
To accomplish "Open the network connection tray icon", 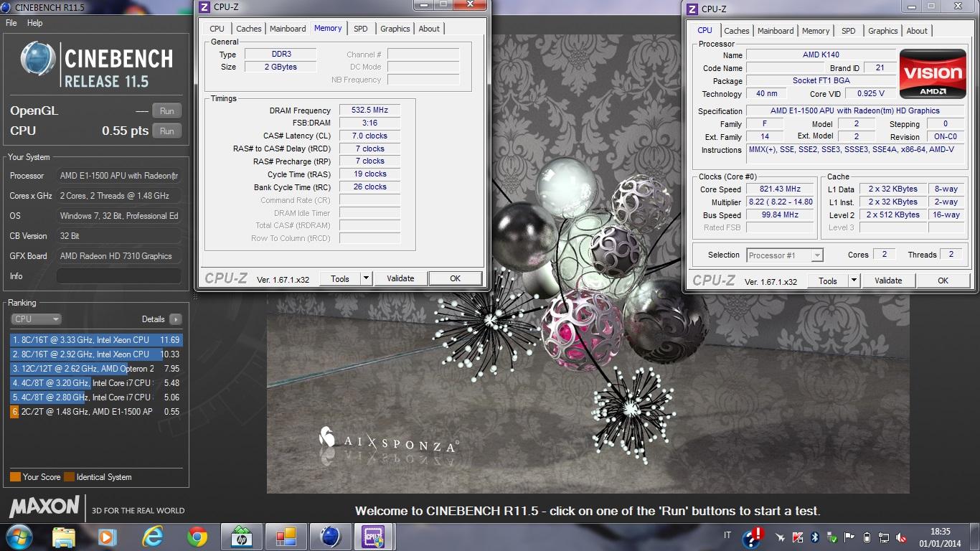I will coord(884,537).
